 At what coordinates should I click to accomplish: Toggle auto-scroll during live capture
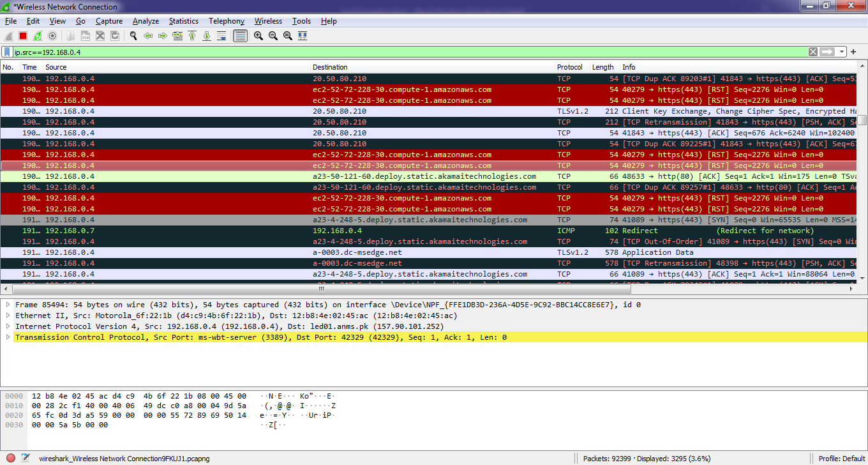pos(221,36)
